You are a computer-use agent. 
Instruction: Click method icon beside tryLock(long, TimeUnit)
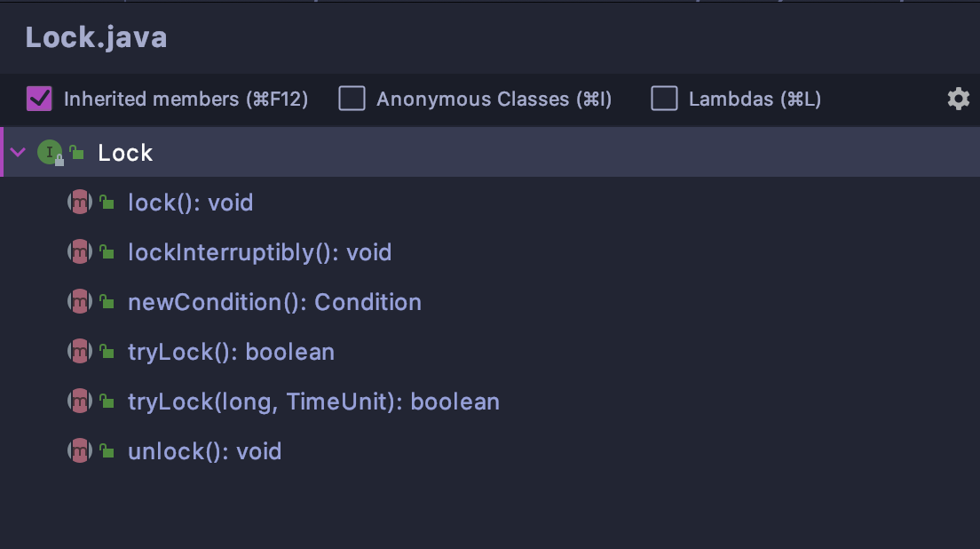point(80,402)
